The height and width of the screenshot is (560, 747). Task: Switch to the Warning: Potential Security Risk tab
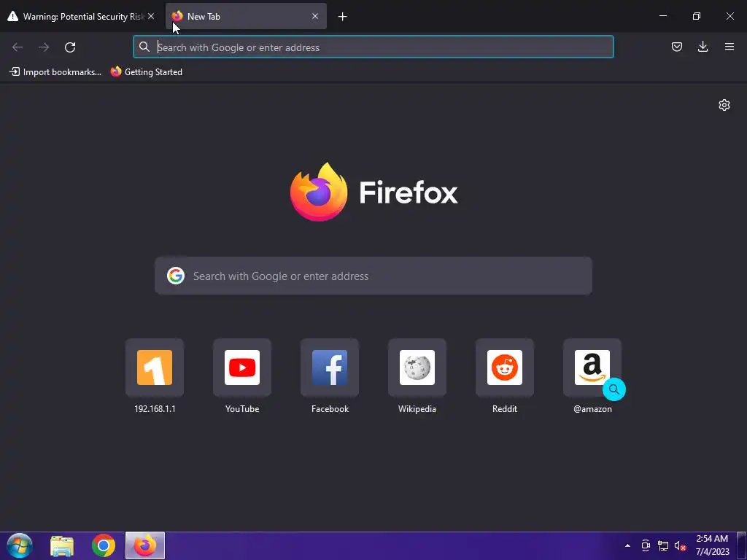pos(81,16)
